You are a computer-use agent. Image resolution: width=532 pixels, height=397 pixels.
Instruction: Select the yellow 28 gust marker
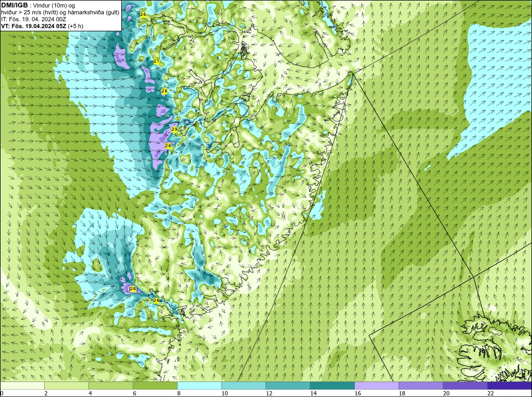coord(133,289)
